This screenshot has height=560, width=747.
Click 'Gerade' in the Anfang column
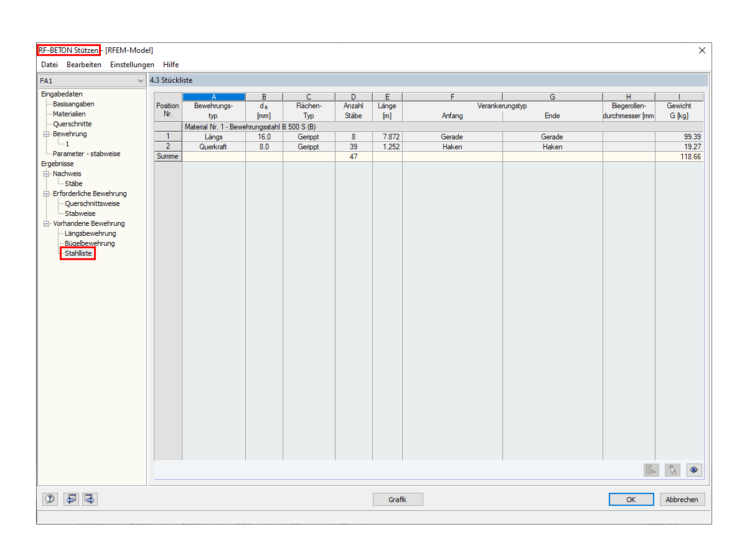pyautogui.click(x=452, y=137)
